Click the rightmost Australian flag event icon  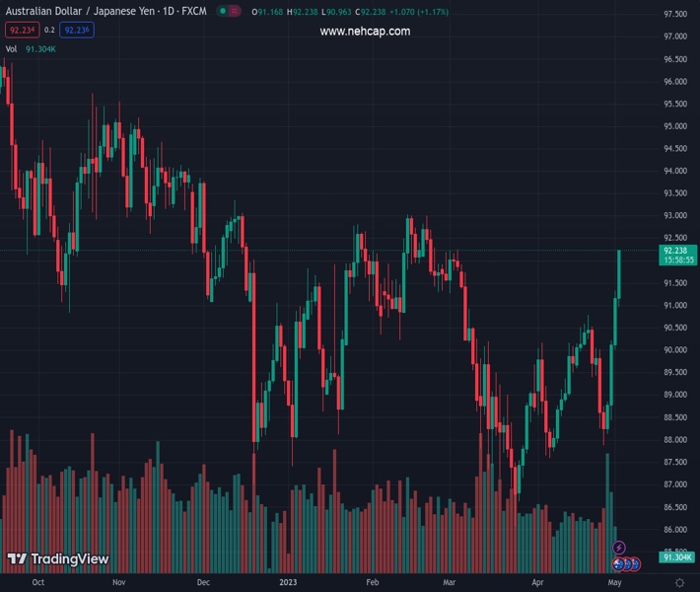coord(635,563)
